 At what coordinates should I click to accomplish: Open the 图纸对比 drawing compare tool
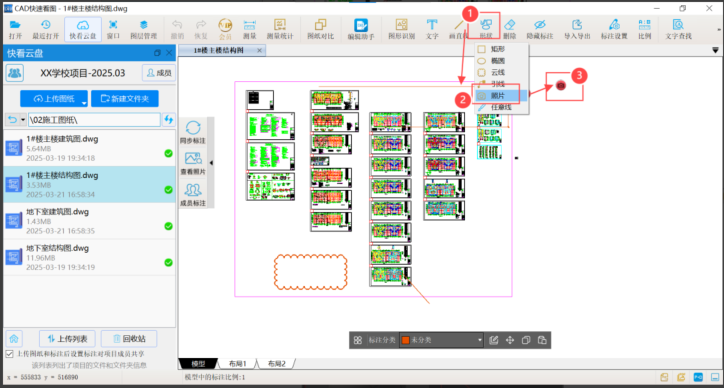coord(320,30)
